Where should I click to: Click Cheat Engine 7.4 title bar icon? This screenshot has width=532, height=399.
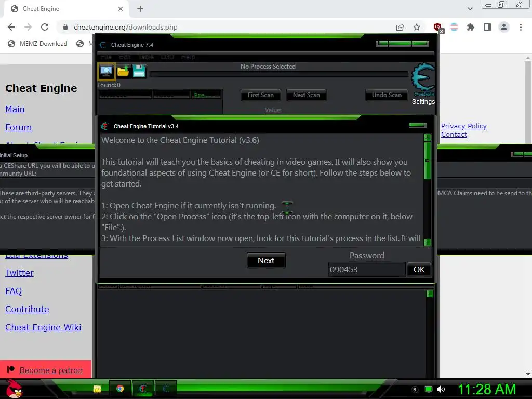click(x=103, y=45)
